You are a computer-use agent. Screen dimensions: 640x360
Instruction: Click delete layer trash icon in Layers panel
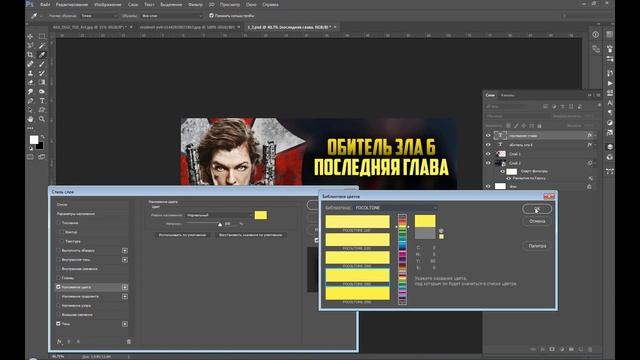[590, 349]
